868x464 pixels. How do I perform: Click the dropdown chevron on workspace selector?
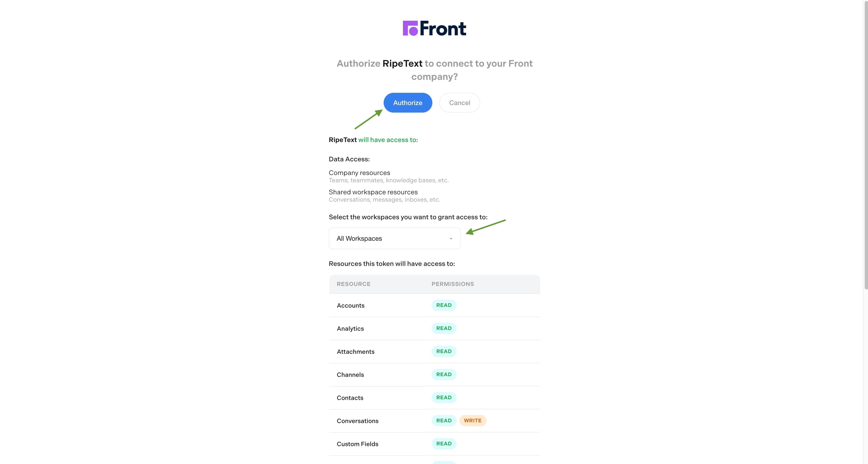point(451,238)
